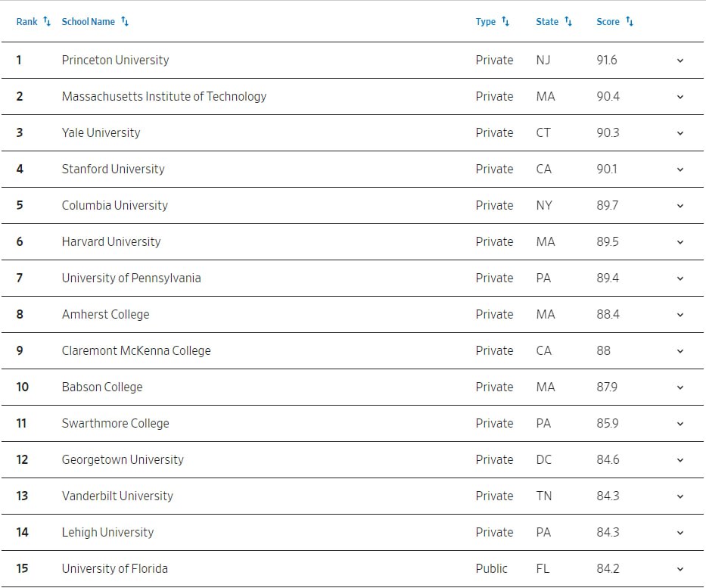Expand the Vanderbilt University row chevron

coord(680,496)
